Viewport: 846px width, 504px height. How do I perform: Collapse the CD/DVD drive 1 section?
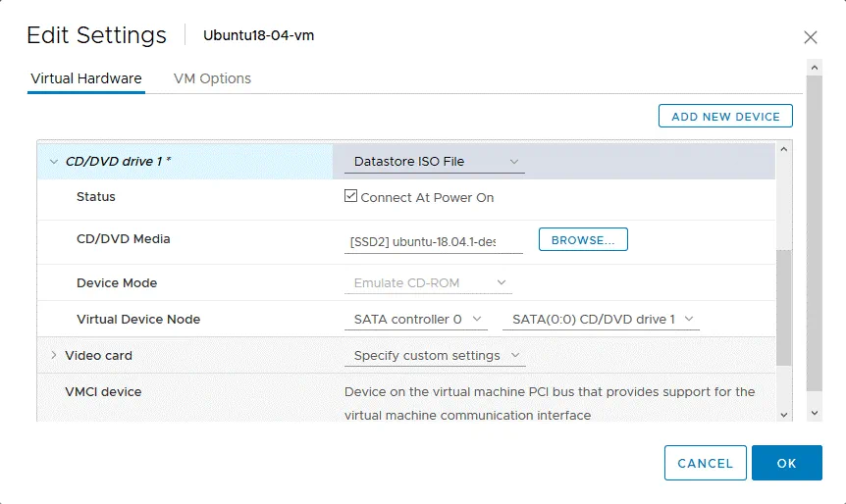(53, 162)
